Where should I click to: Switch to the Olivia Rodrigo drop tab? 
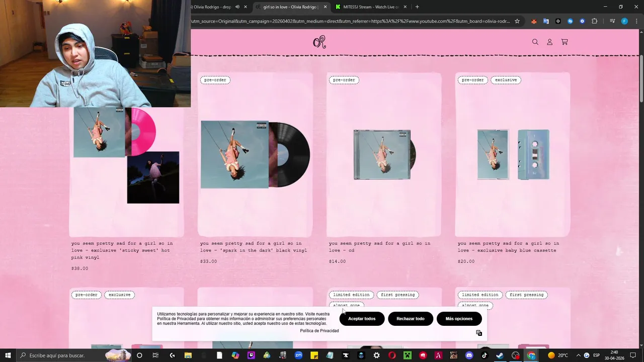pos(211,7)
